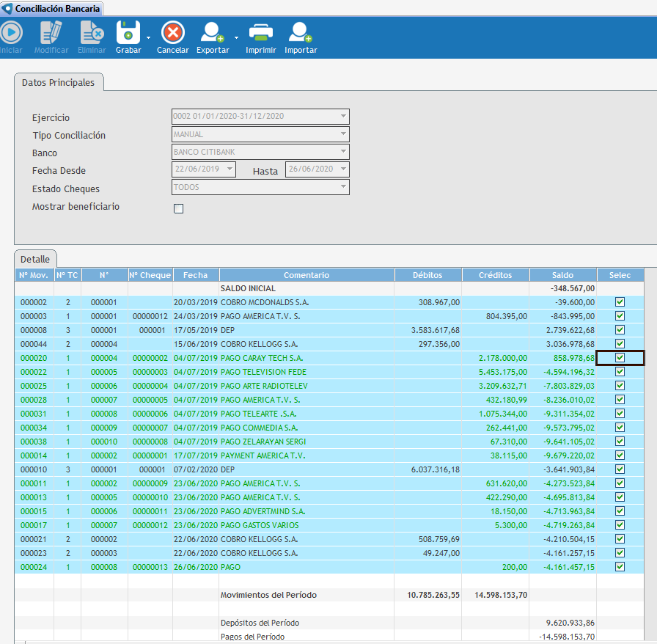This screenshot has width=657, height=644.
Task: Click the Eliminar document icon
Action: [x=92, y=33]
